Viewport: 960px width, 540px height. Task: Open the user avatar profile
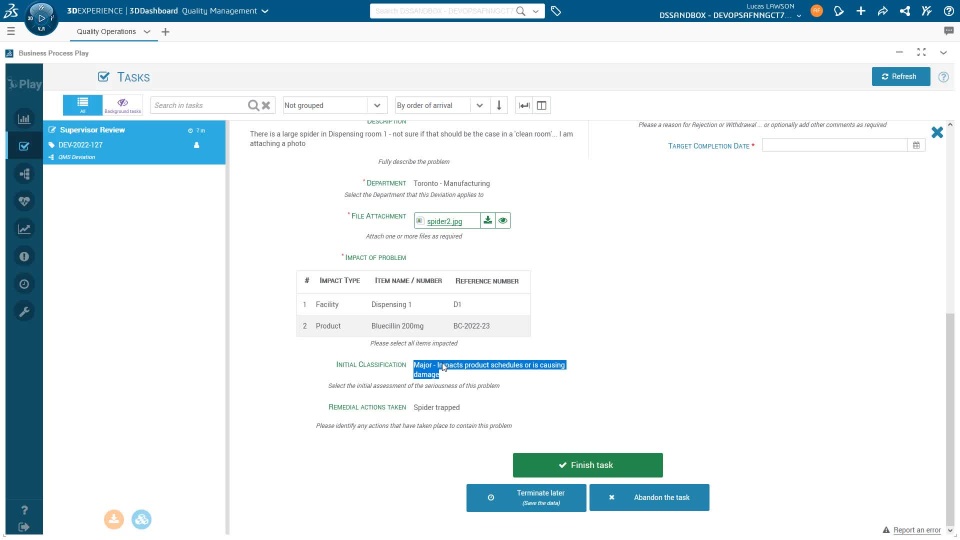coord(816,10)
